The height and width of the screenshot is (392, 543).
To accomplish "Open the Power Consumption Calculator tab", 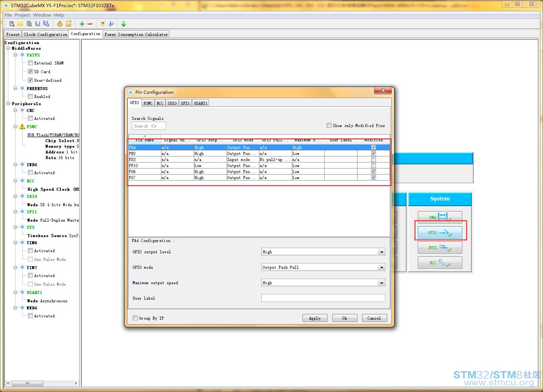I will [136, 34].
